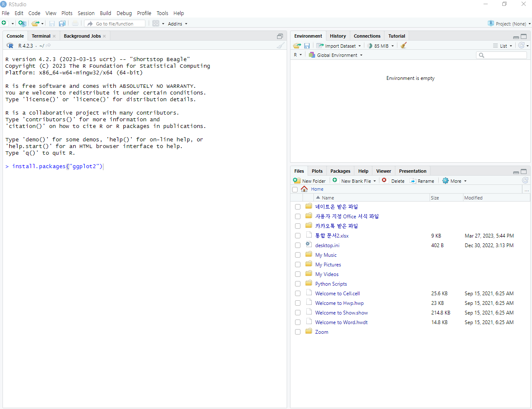Click the Home directory house icon
The height and width of the screenshot is (409, 532).
click(x=304, y=189)
